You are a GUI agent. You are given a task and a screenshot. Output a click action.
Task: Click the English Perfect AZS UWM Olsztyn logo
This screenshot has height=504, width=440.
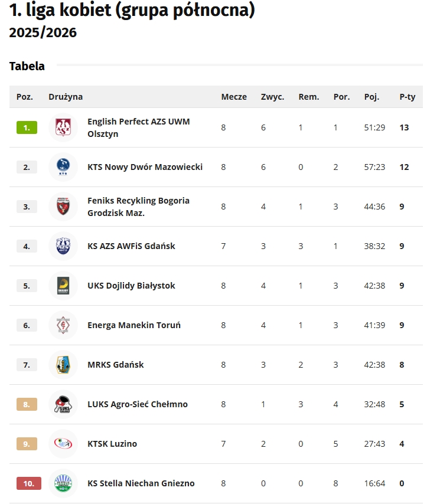pyautogui.click(x=63, y=127)
